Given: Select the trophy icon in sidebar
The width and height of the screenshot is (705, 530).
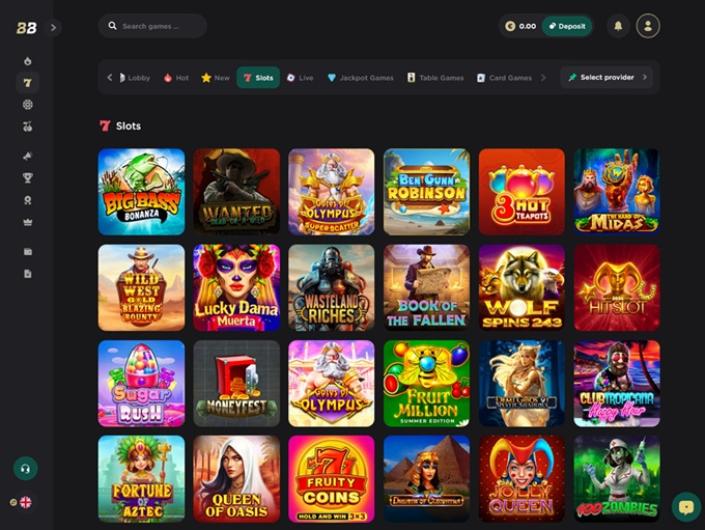Looking at the screenshot, I should tap(28, 178).
